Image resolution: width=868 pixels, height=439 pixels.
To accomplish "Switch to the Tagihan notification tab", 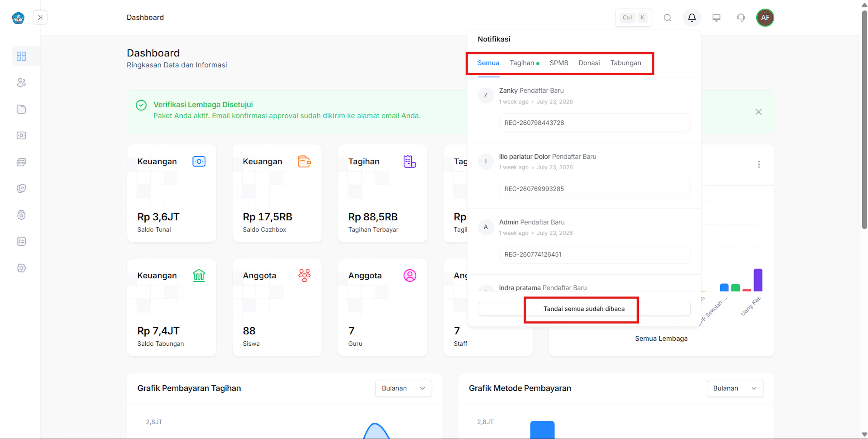I will pyautogui.click(x=524, y=63).
